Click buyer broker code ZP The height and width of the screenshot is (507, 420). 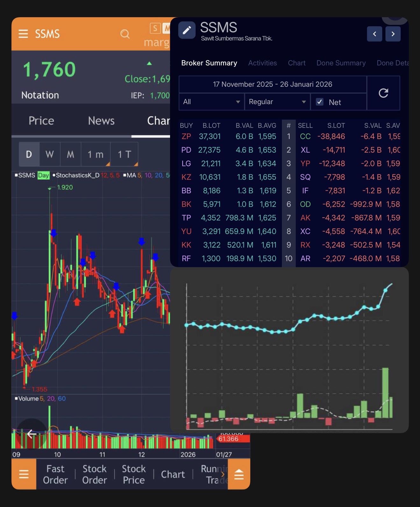[x=186, y=137]
